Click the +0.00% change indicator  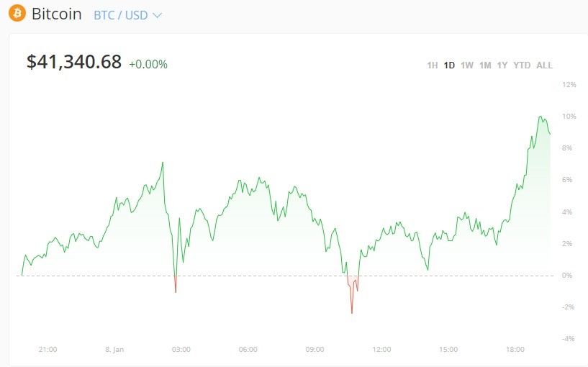tap(148, 65)
